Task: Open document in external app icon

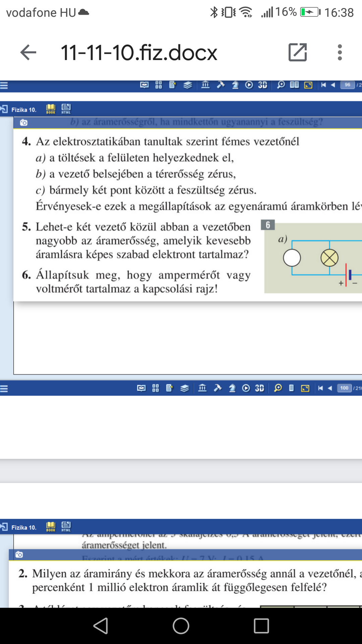Action: 298,52
